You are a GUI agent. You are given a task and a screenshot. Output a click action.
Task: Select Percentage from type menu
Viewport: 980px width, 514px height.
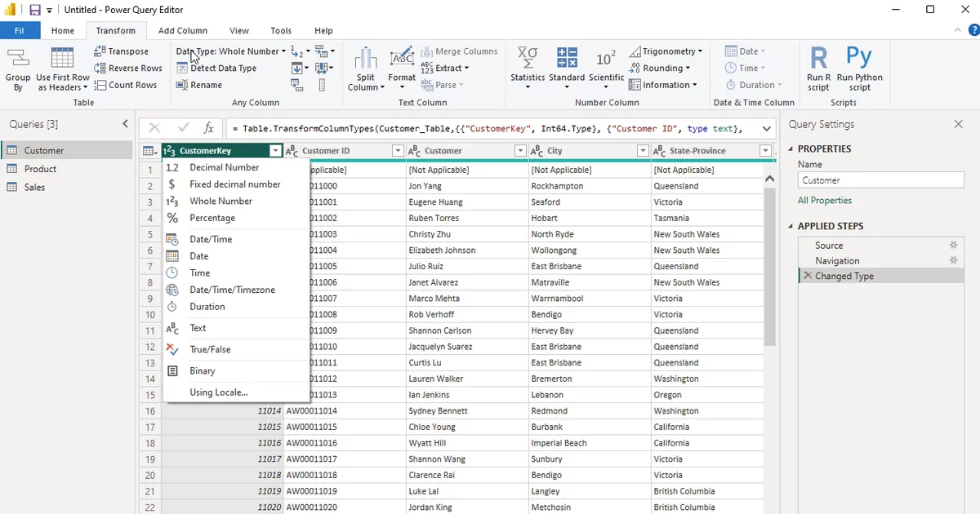pyautogui.click(x=236, y=218)
